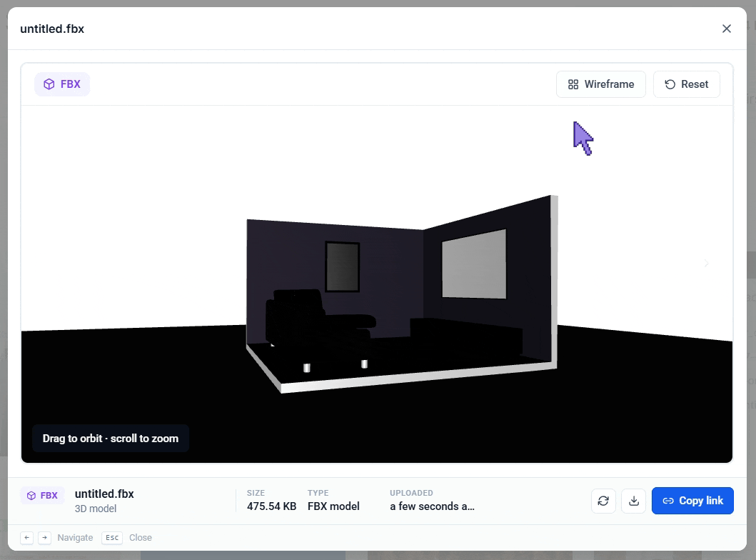Toggle Wireframe view mode

[601, 84]
